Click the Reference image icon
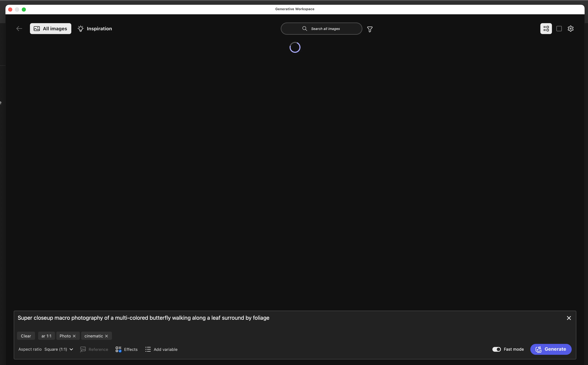The image size is (588, 365). point(83,349)
